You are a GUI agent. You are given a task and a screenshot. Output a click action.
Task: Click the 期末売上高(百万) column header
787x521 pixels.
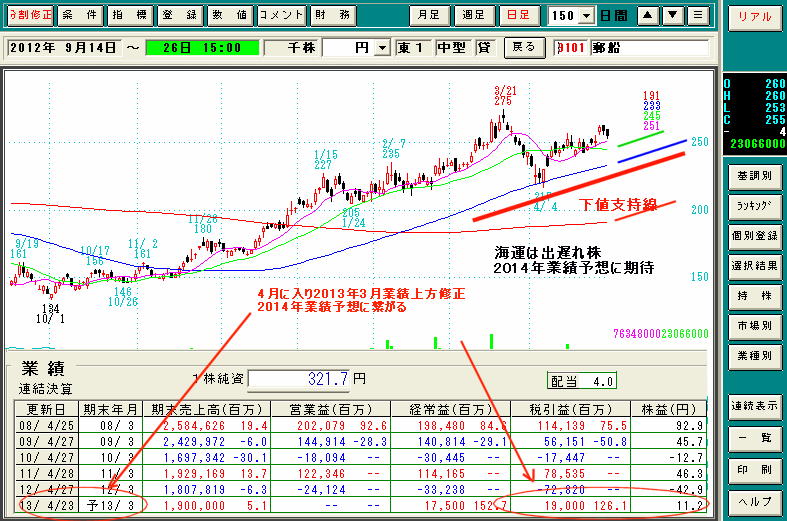(x=207, y=410)
